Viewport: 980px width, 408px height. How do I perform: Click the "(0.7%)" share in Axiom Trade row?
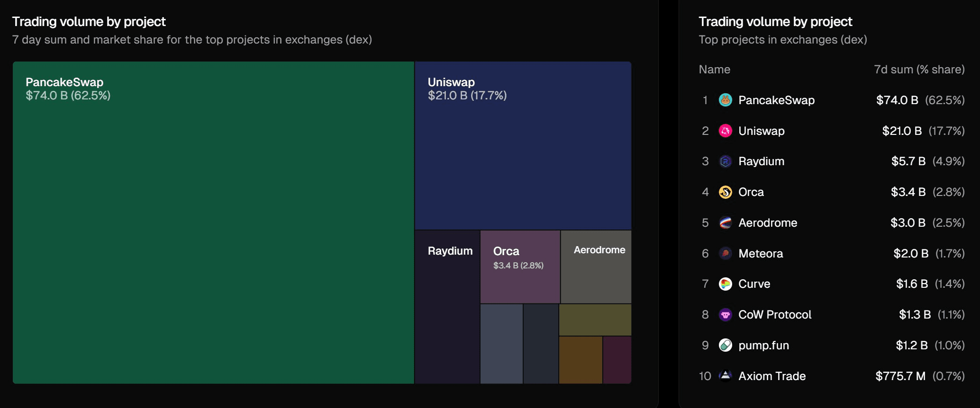pos(948,376)
